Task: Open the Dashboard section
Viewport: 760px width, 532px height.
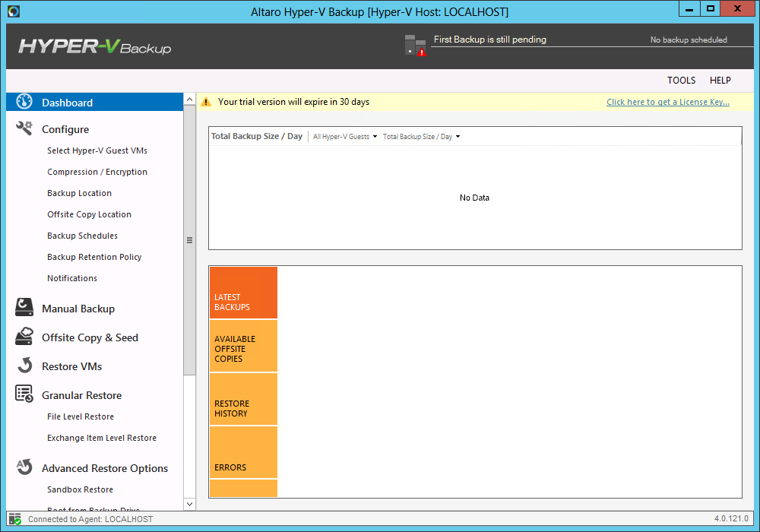Action: click(94, 103)
